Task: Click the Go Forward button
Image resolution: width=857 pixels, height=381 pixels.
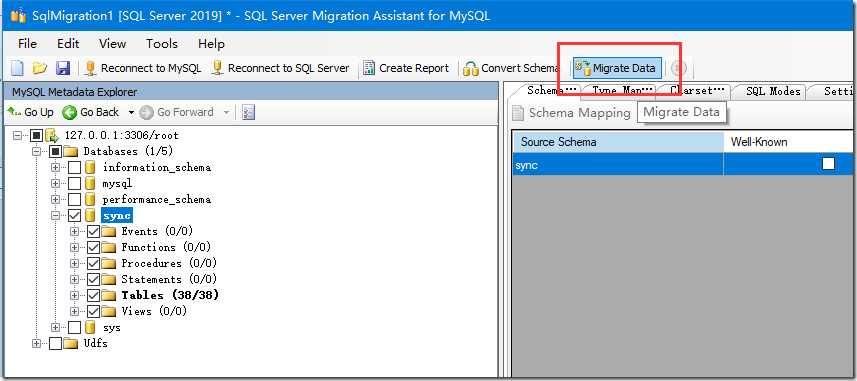Action: pos(177,112)
